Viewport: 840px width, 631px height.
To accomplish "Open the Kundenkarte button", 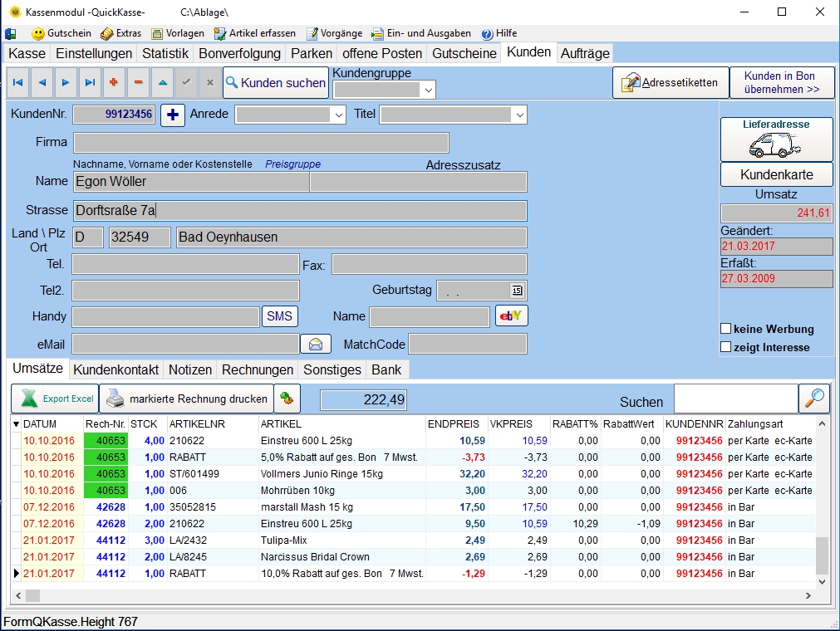I will point(776,174).
